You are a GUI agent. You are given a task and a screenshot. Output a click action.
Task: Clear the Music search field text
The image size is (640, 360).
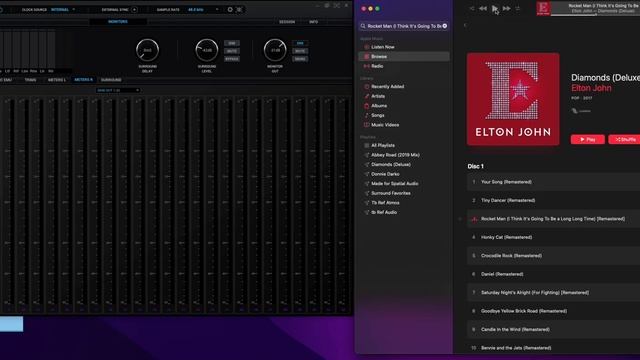click(444, 26)
